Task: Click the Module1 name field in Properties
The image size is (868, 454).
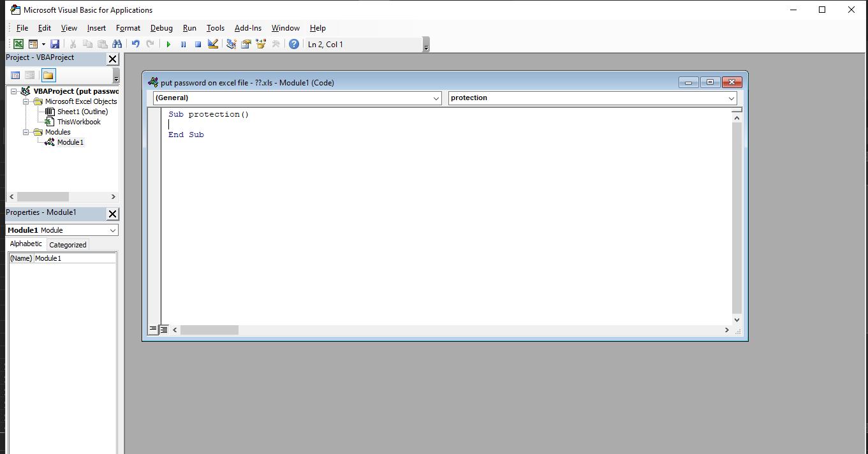Action: click(75, 258)
